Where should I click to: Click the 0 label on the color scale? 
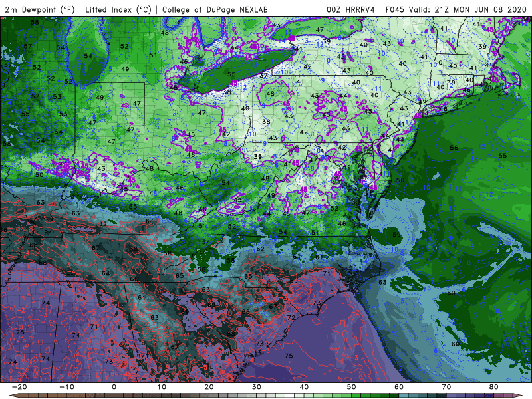pyautogui.click(x=114, y=387)
